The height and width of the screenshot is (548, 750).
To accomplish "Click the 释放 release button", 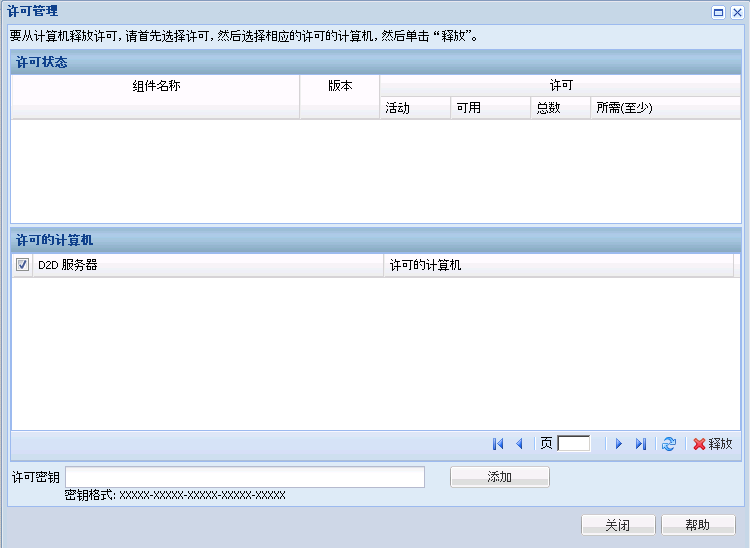I will coord(713,444).
